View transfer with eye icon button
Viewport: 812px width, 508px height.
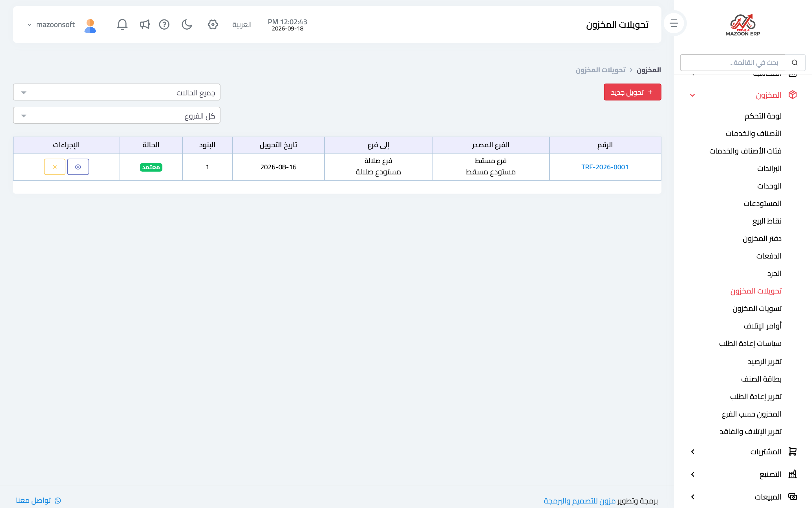(78, 167)
